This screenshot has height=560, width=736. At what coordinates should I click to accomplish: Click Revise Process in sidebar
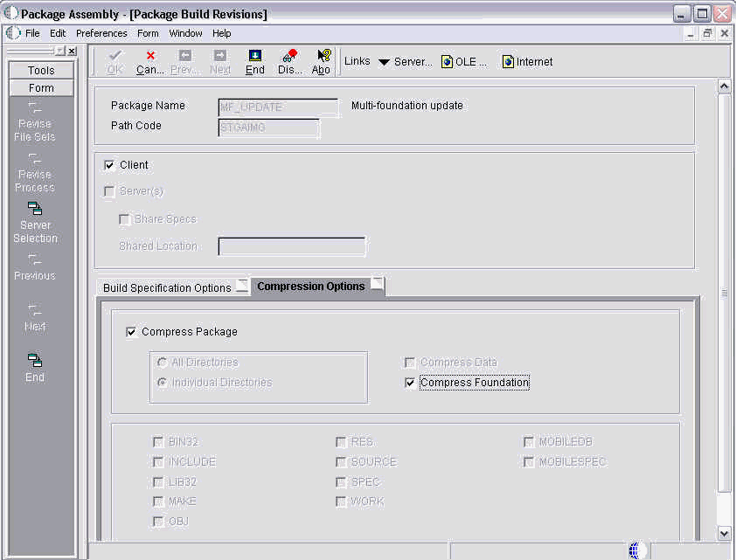pos(35,173)
